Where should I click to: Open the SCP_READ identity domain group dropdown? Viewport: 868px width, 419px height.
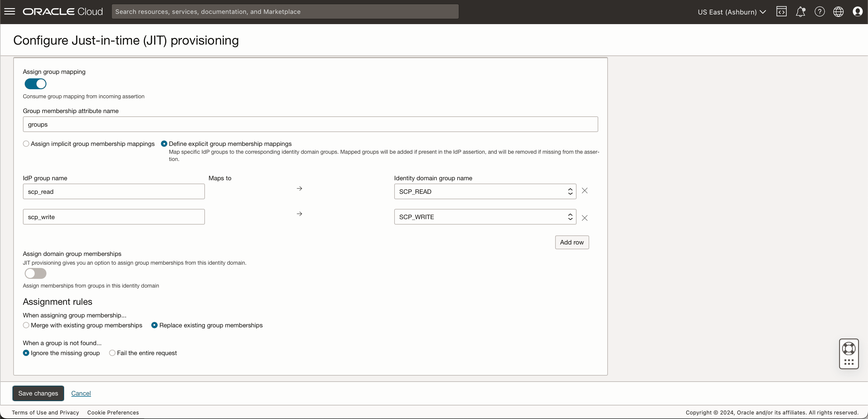(x=570, y=191)
